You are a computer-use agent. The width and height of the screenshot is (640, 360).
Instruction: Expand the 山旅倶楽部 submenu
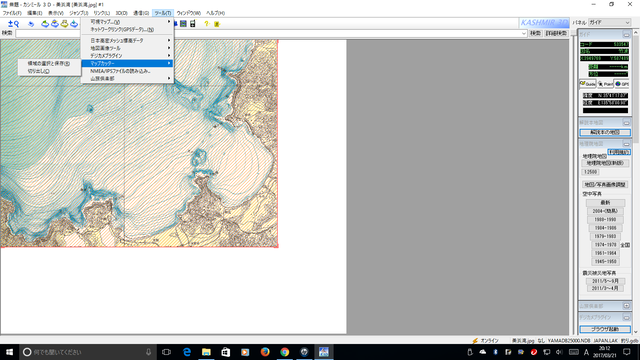click(127, 78)
